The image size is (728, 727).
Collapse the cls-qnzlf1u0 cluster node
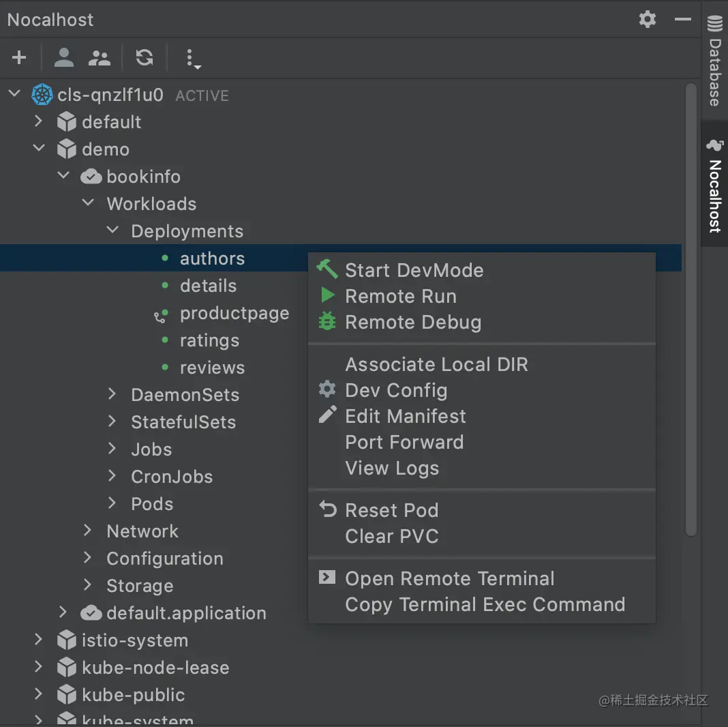(x=14, y=93)
